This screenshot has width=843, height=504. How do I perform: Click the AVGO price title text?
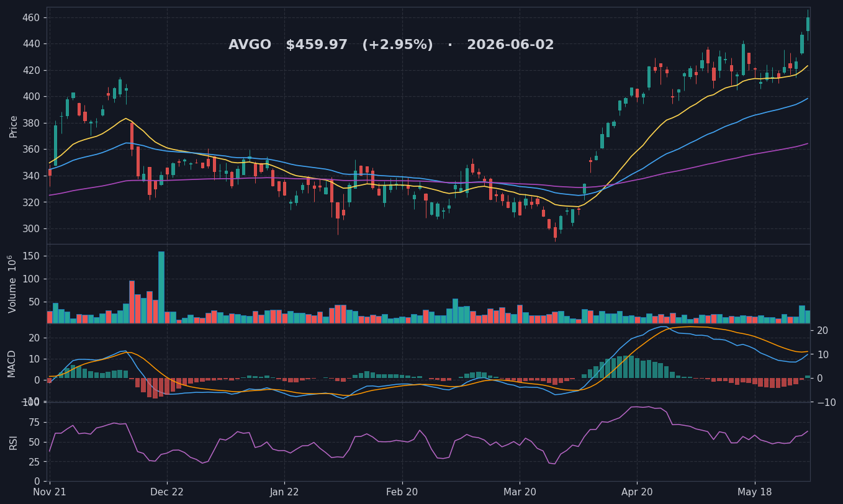pyautogui.click(x=391, y=45)
